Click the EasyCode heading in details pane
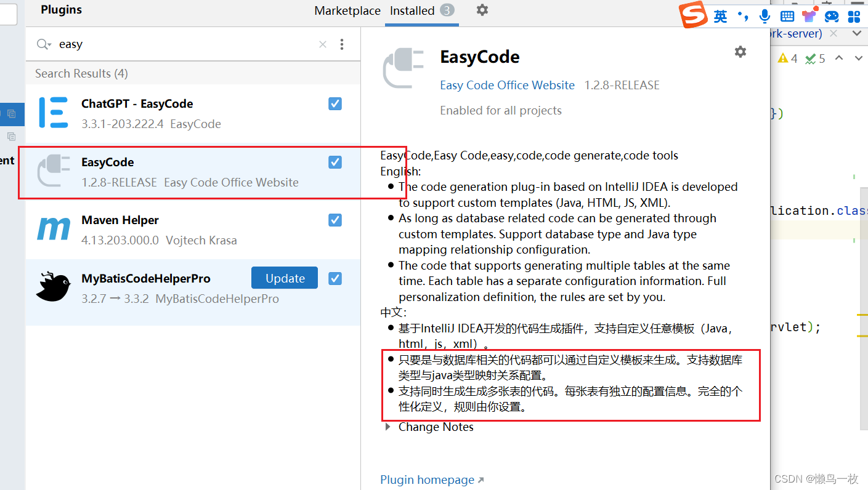The width and height of the screenshot is (868, 490). tap(480, 57)
